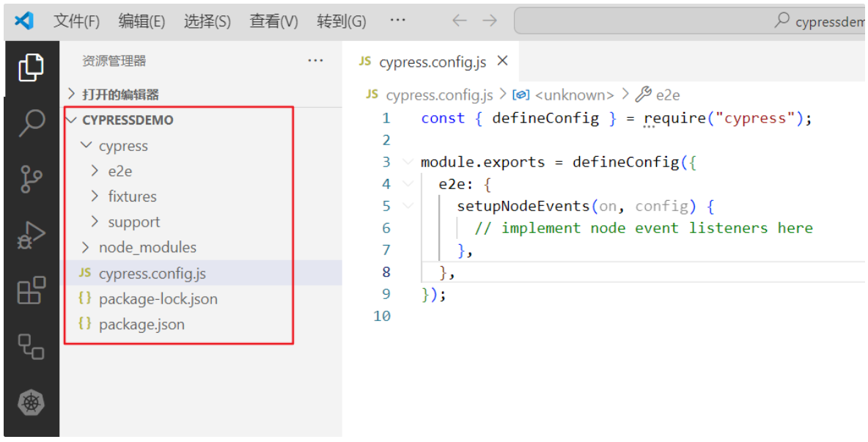Collapse the cypress folder
This screenshot has width=868, height=442.
click(122, 146)
